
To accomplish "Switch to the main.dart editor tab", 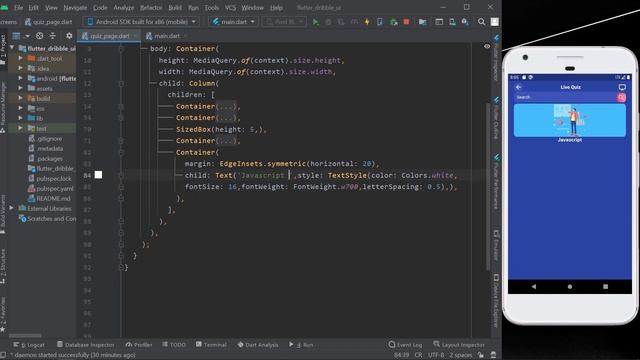I will point(167,36).
